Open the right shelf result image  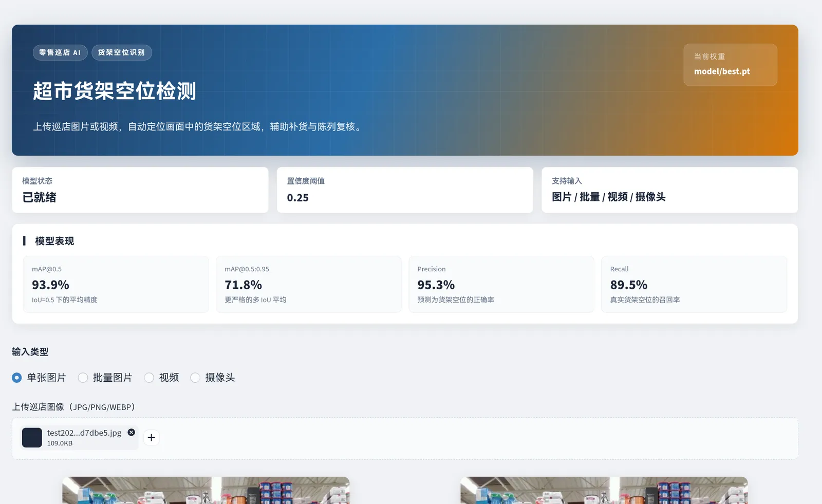604,490
